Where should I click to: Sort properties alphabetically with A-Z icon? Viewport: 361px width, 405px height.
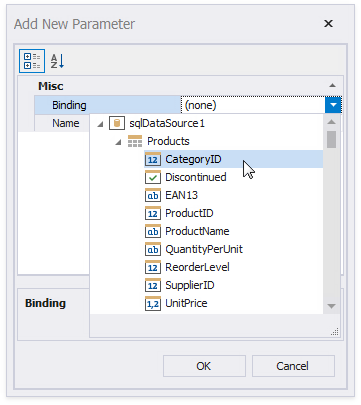click(x=57, y=61)
